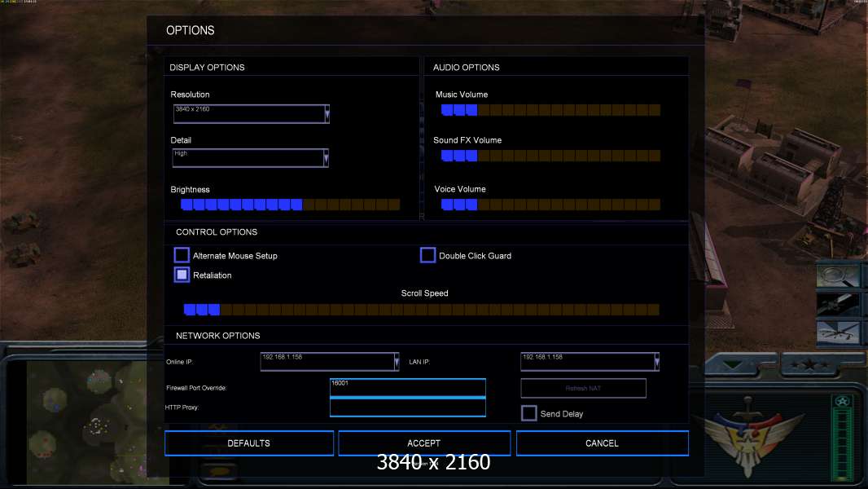
Task: Disable the Retaliation checkbox
Action: (182, 275)
